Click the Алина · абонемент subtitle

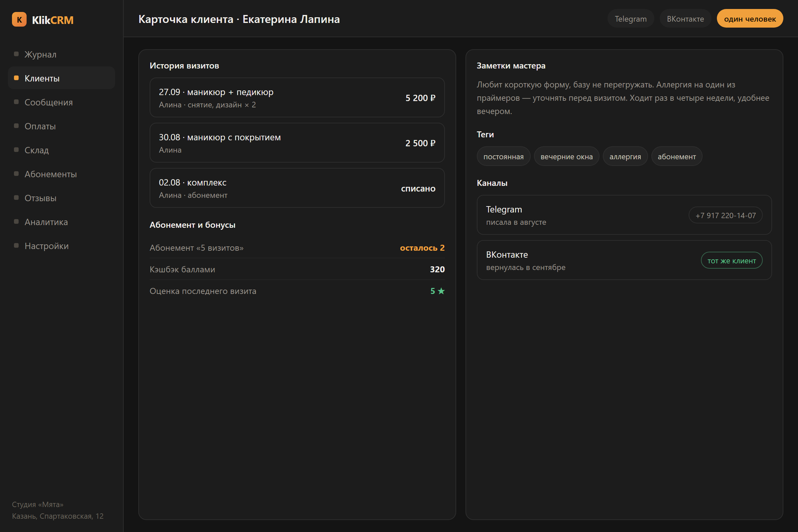pyautogui.click(x=193, y=195)
